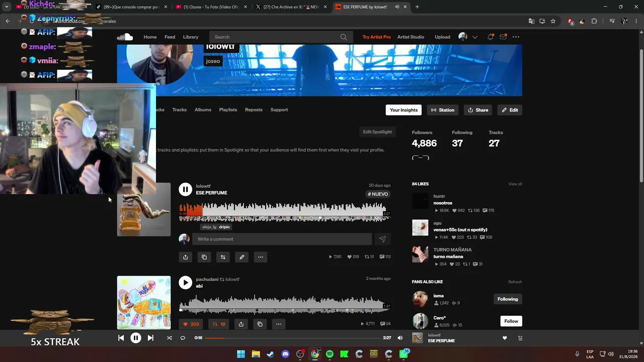Open the Library page
This screenshot has width=644, height=362.
[191, 37]
